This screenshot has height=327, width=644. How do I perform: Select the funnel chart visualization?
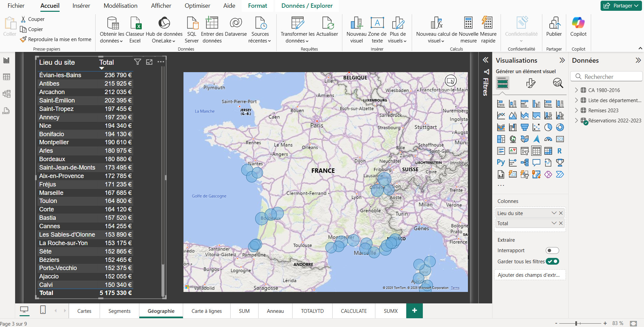[524, 127]
